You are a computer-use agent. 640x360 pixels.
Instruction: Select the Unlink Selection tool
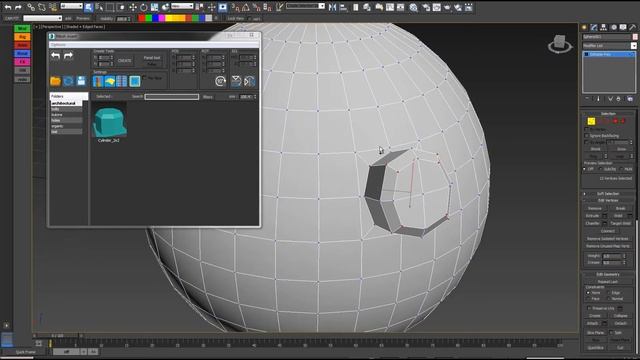point(42,7)
